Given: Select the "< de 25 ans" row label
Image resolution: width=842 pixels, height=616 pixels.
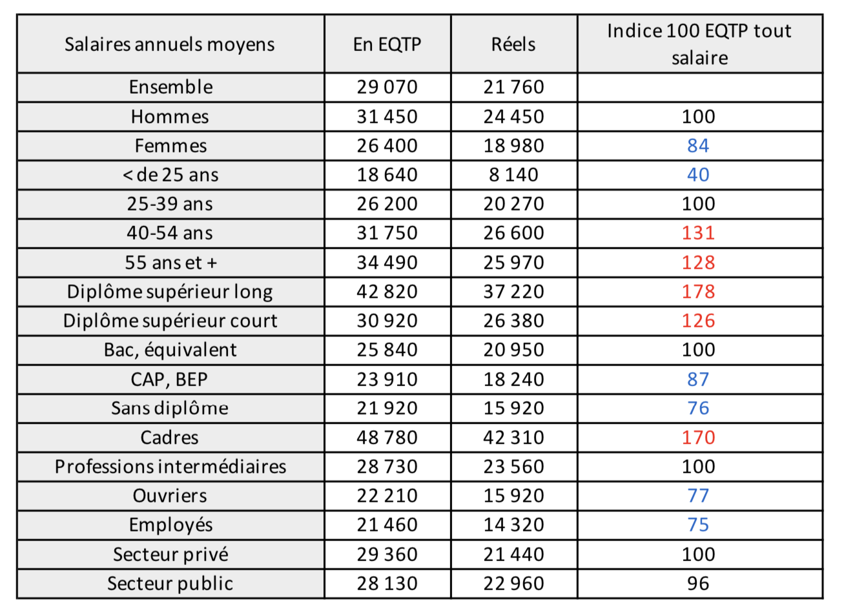Looking at the screenshot, I should tap(170, 175).
